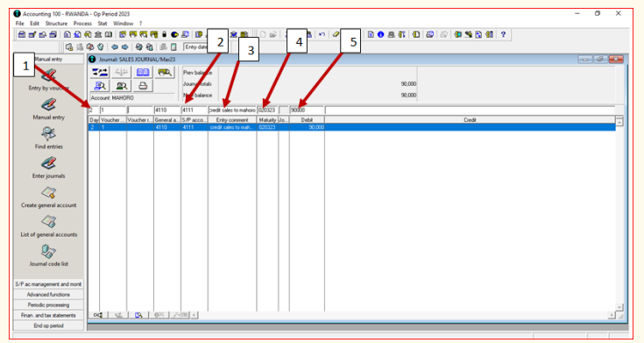The width and height of the screenshot is (644, 343).
Task: Click the Entry date toolbar field
Action: 195,46
